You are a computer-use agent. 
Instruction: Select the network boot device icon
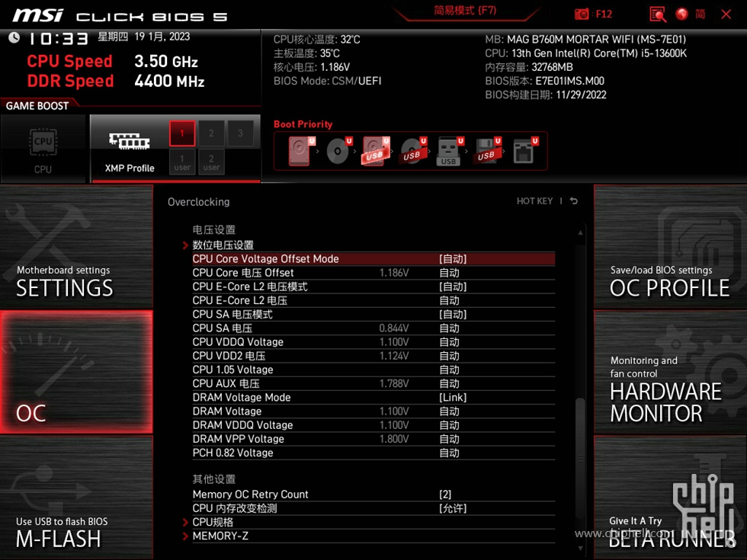[x=524, y=151]
